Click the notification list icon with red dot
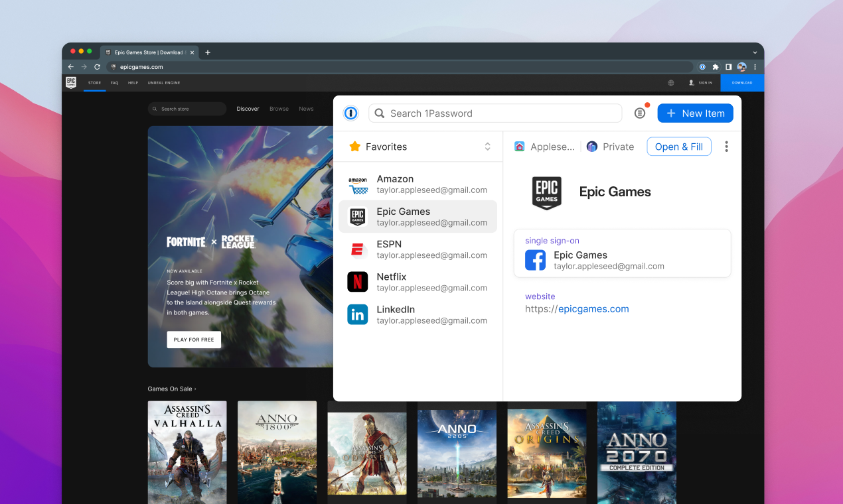843x504 pixels. point(640,113)
